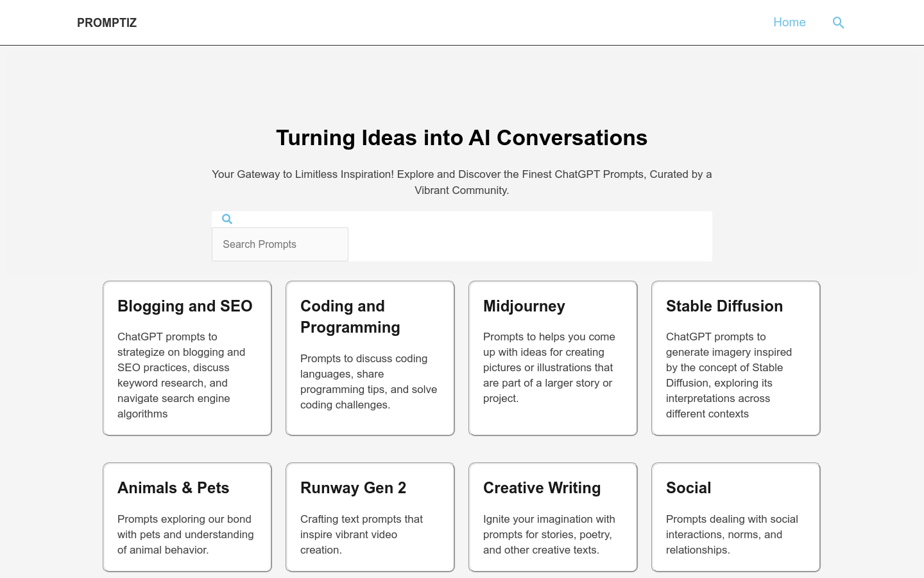Click the 'inspire vibrant video creation' description
This screenshot has width=924, height=578.
[361, 534]
